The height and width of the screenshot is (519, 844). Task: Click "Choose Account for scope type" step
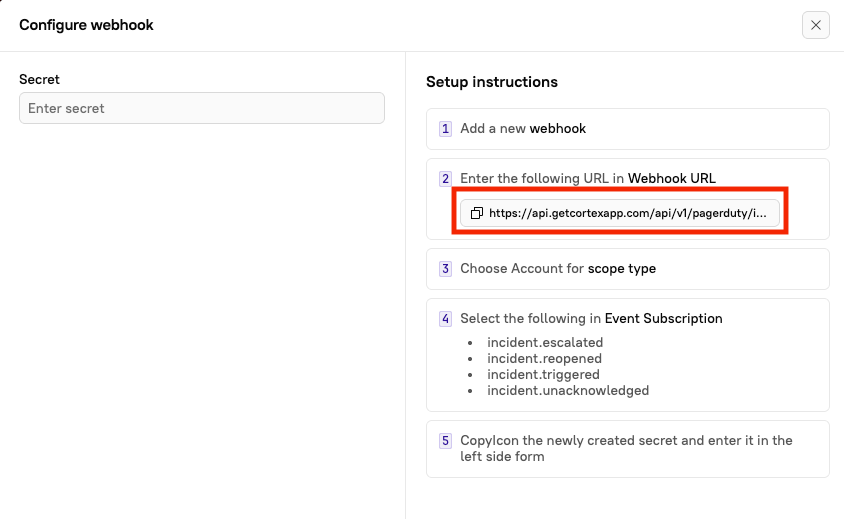click(628, 269)
